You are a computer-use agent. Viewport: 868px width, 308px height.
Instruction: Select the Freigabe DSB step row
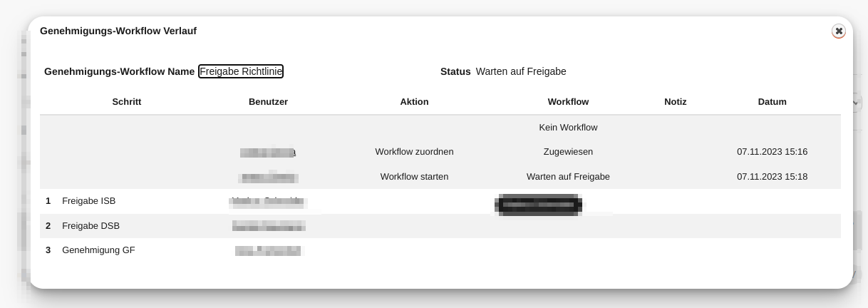pos(91,226)
